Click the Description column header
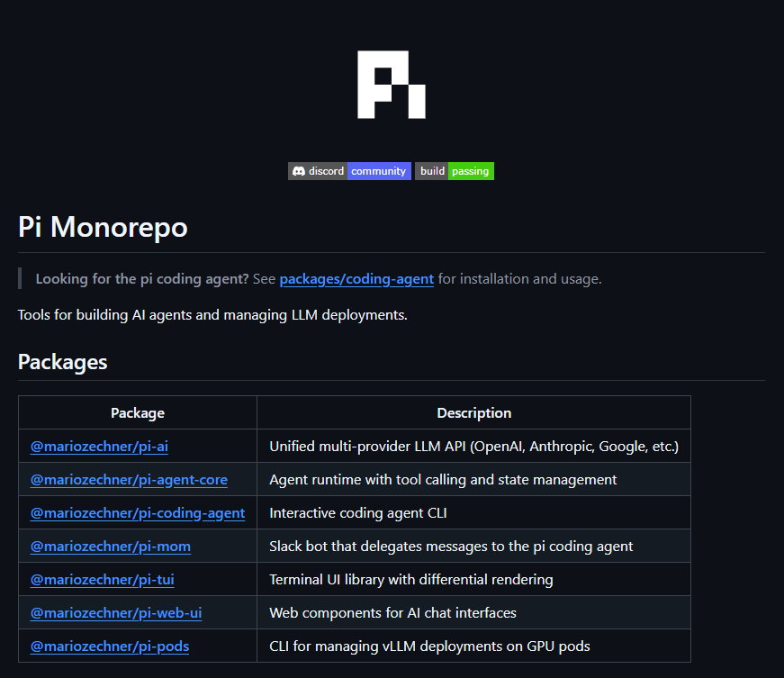This screenshot has width=784, height=678. click(473, 413)
